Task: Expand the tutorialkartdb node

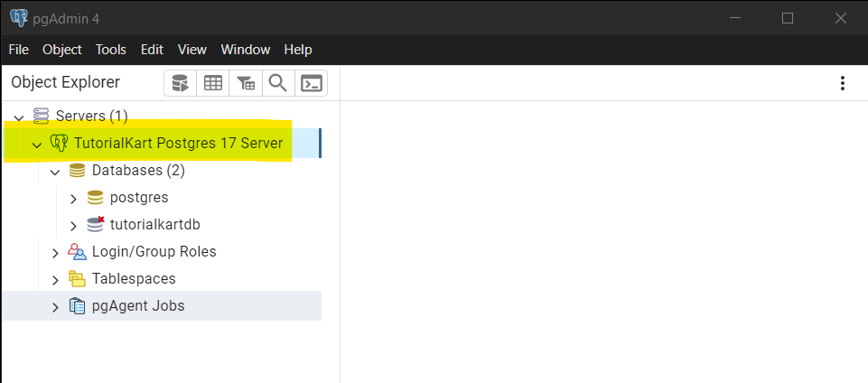Action: [73, 226]
